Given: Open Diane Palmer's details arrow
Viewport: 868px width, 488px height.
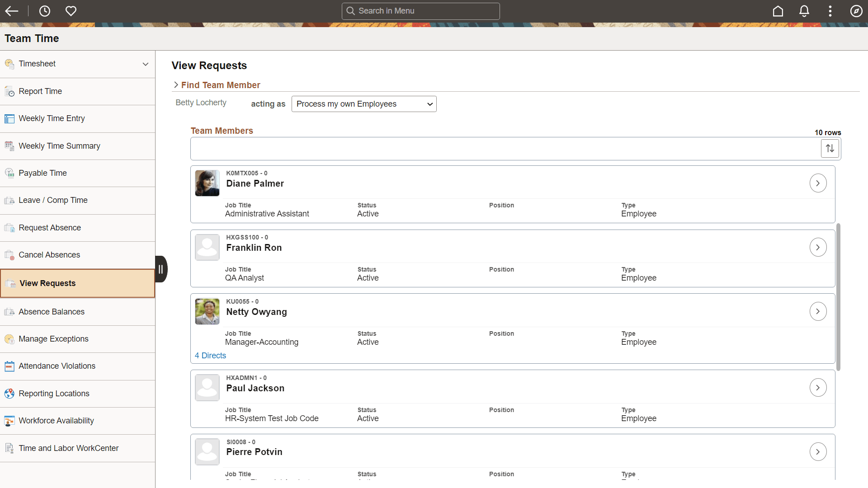Looking at the screenshot, I should (x=818, y=183).
